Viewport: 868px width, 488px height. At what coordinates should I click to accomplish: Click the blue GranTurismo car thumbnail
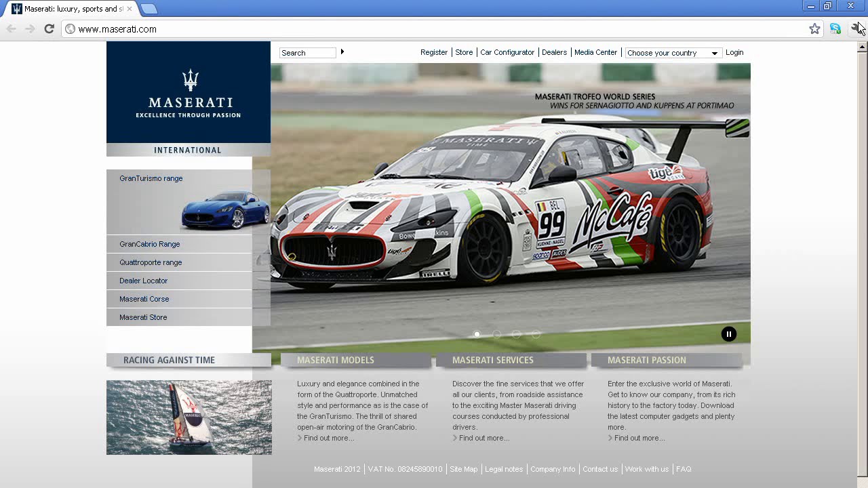coord(225,210)
